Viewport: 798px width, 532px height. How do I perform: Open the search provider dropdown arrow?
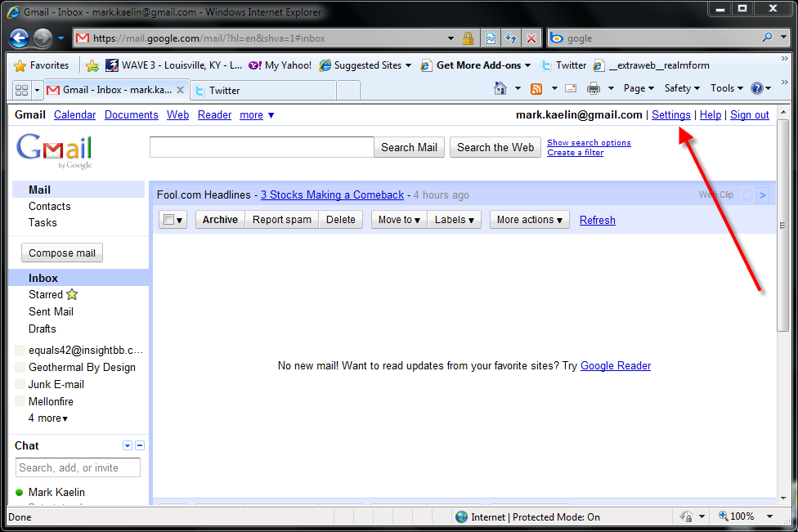pos(784,37)
